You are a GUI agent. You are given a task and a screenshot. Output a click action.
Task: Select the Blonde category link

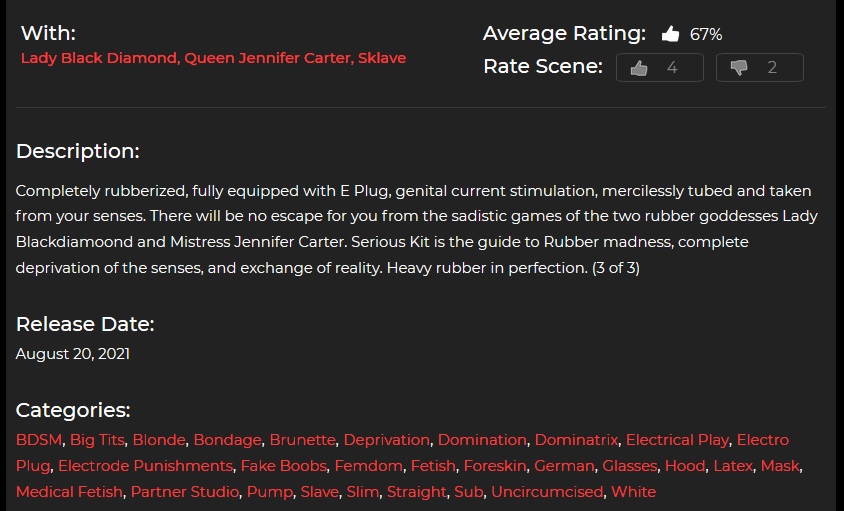point(159,440)
